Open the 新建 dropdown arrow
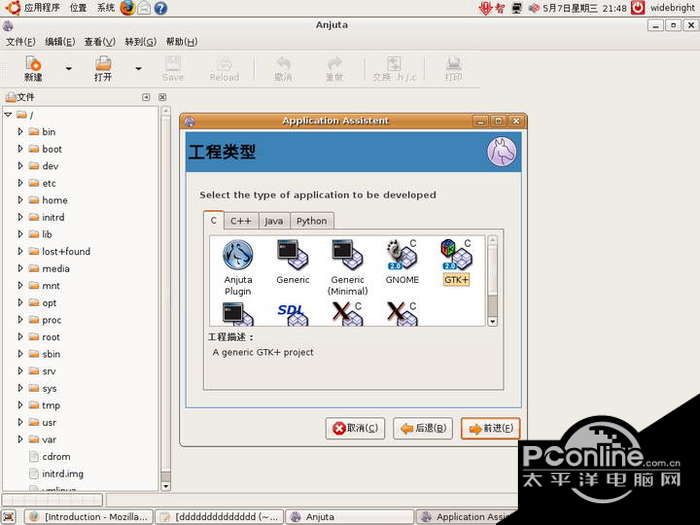The image size is (700, 525). click(69, 68)
